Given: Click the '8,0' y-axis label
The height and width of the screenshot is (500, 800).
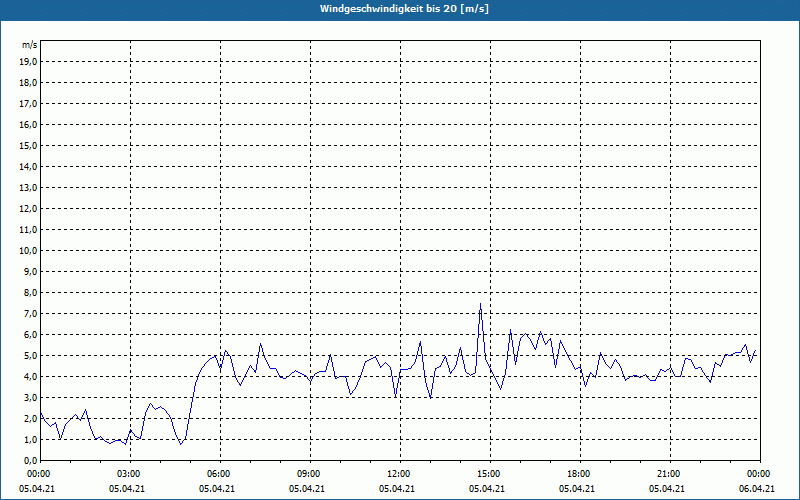Looking at the screenshot, I should pyautogui.click(x=30, y=293).
